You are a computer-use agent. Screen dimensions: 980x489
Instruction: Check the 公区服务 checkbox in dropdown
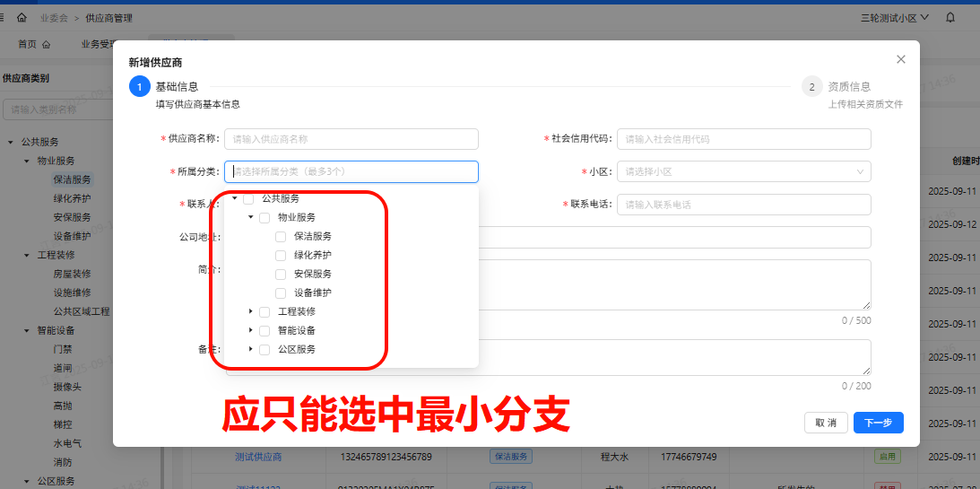(x=265, y=349)
